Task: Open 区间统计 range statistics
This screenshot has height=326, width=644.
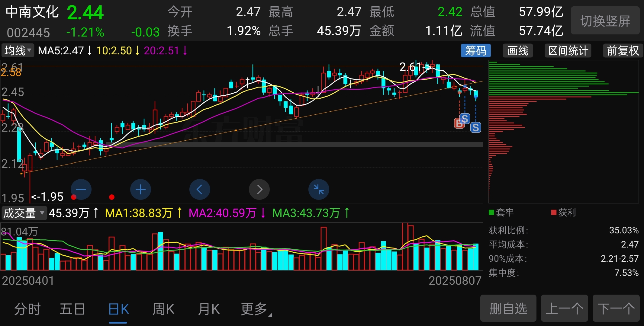Action: 568,50
